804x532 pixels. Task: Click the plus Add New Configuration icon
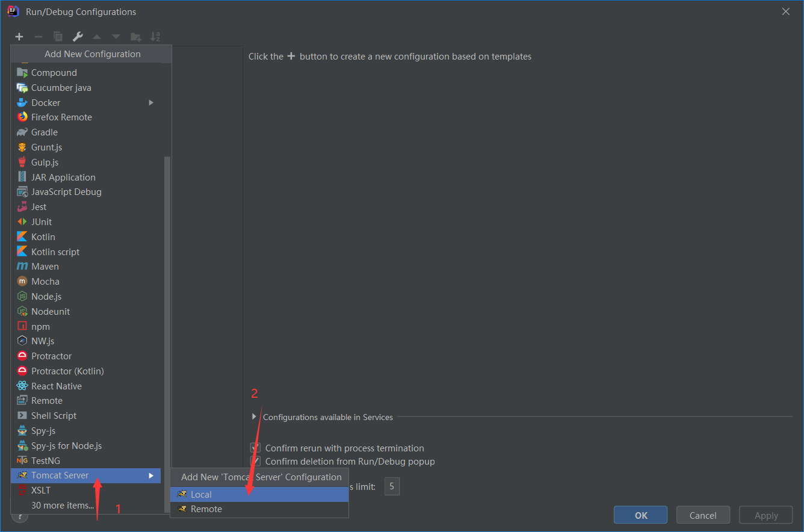tap(19, 37)
